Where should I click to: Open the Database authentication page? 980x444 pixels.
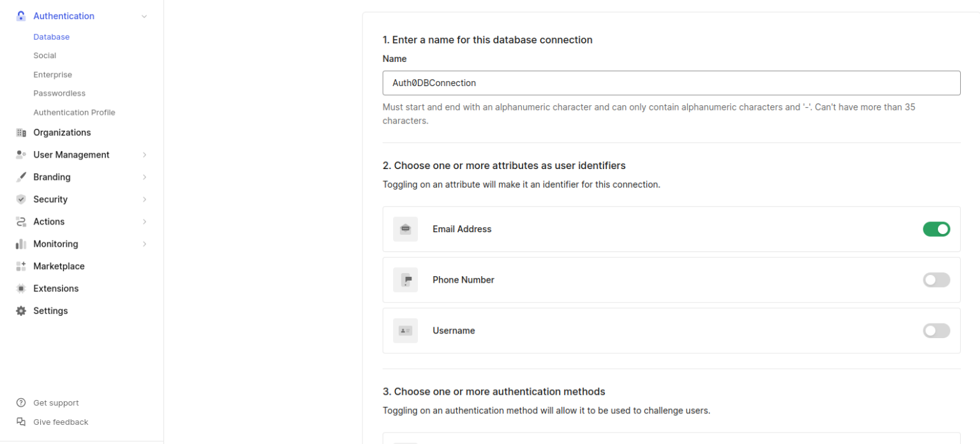pos(51,36)
